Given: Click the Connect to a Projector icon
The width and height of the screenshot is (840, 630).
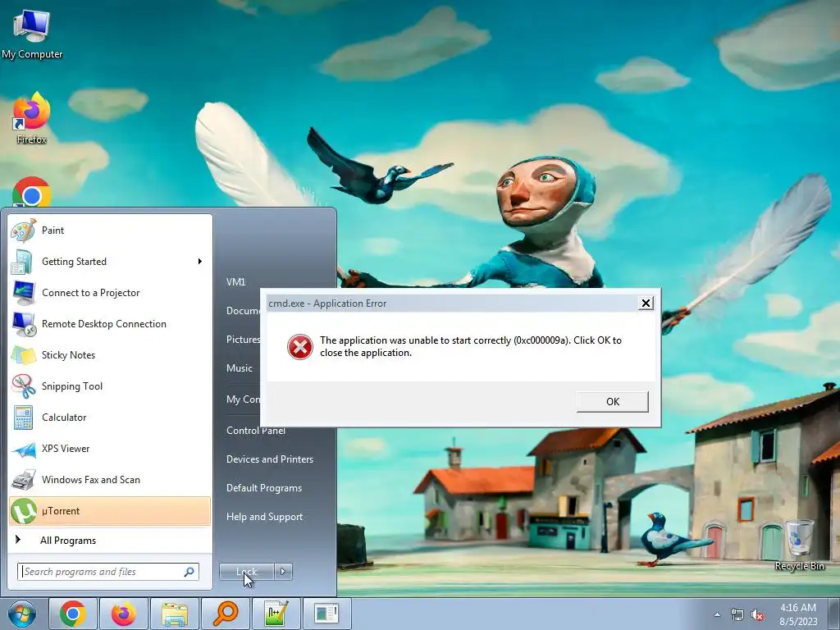Looking at the screenshot, I should point(23,293).
